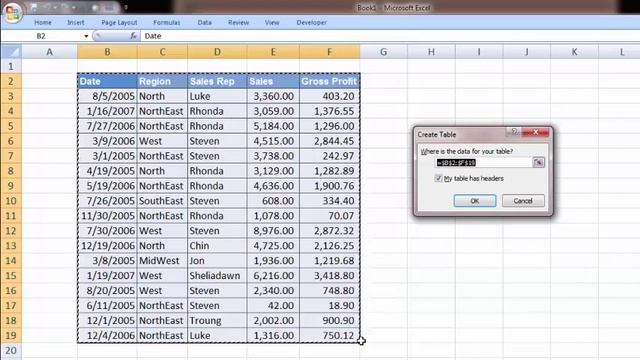Select the Troung sales rep cell
This screenshot has height=360, width=640.
pyautogui.click(x=217, y=320)
